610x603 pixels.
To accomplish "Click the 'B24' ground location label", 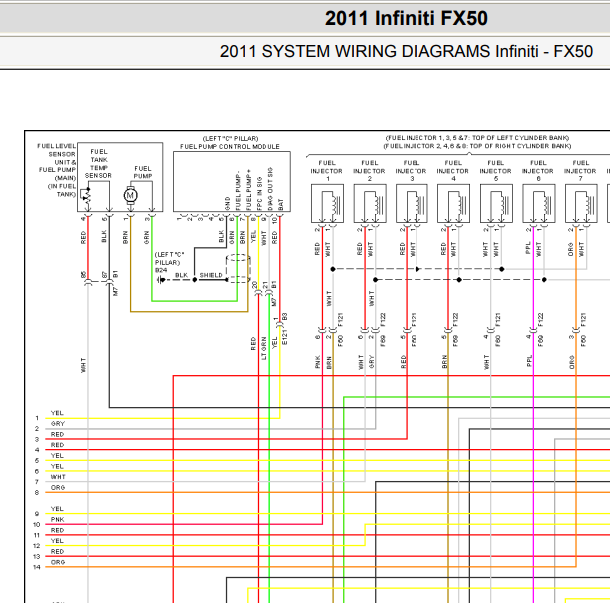I will 161,270.
